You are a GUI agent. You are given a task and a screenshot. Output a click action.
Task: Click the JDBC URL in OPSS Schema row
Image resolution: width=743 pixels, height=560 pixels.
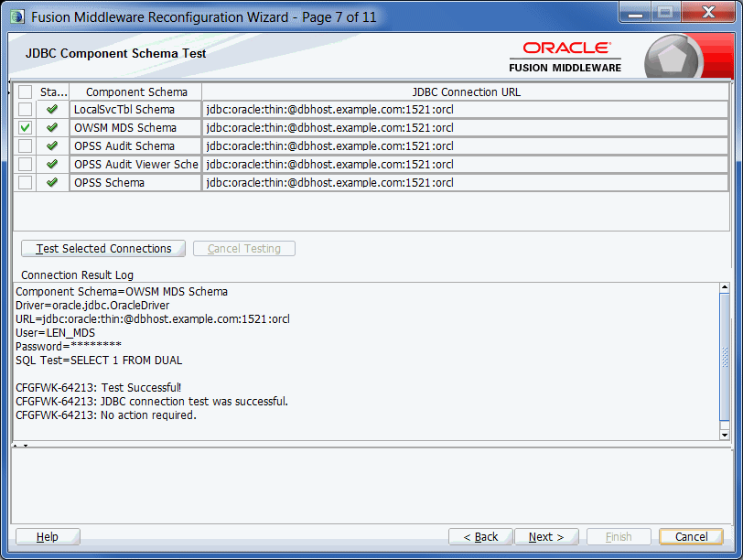(466, 182)
